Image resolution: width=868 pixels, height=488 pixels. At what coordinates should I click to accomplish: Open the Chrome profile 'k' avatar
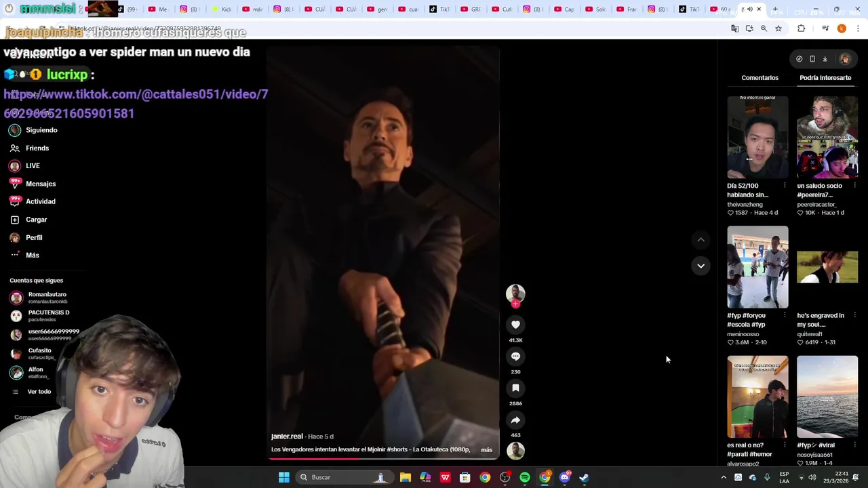pos(842,28)
